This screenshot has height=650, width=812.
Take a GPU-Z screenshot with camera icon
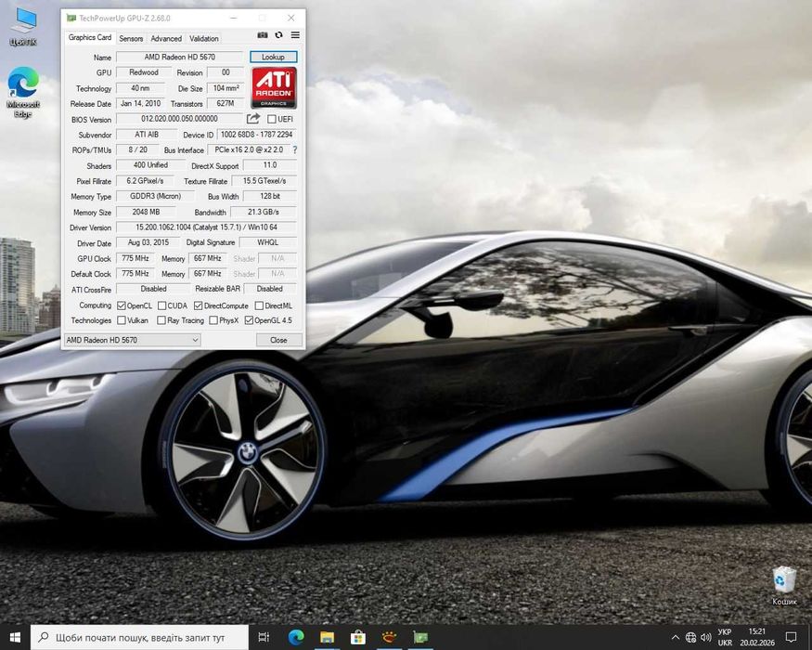tap(263, 35)
